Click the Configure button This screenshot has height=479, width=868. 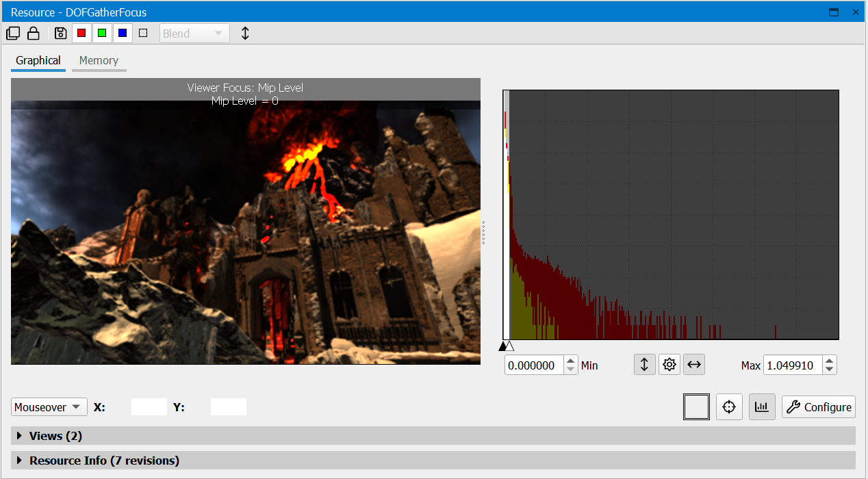pyautogui.click(x=818, y=406)
